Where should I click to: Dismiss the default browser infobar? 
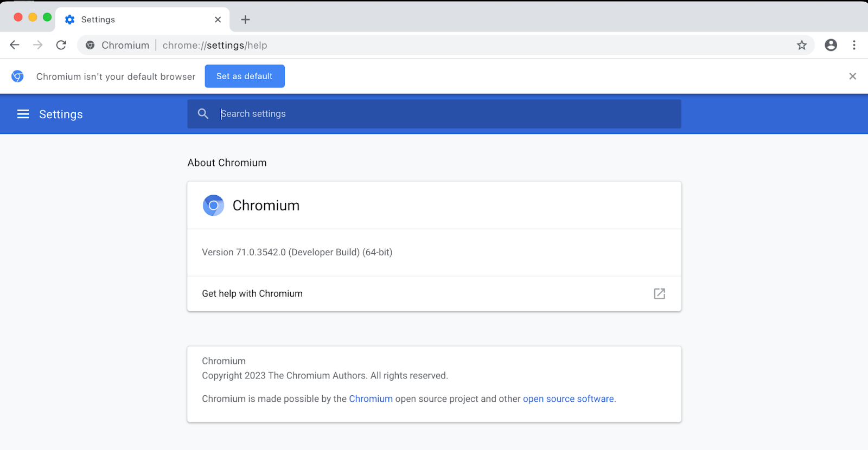852,76
